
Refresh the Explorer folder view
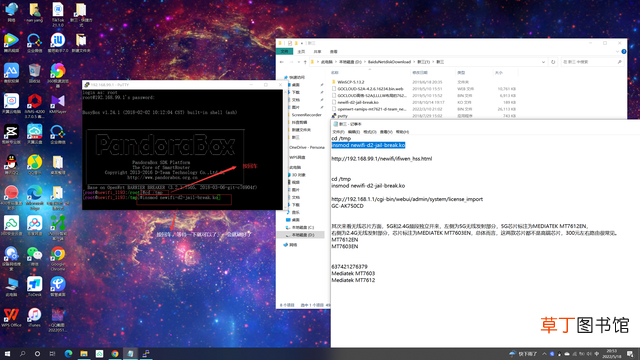tap(553, 62)
